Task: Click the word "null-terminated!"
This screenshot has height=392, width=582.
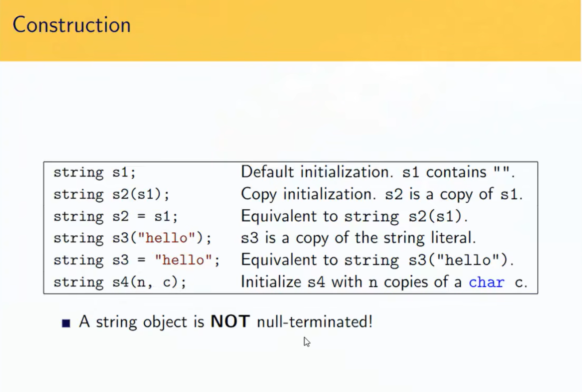Action: pyautogui.click(x=315, y=322)
